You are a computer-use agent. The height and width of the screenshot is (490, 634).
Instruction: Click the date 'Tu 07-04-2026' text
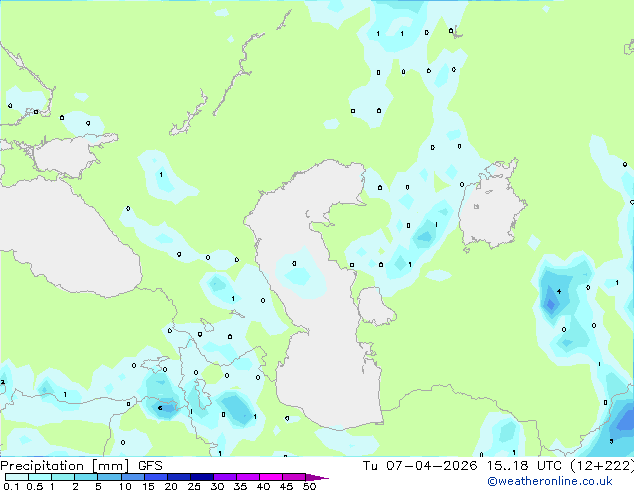[420, 466]
